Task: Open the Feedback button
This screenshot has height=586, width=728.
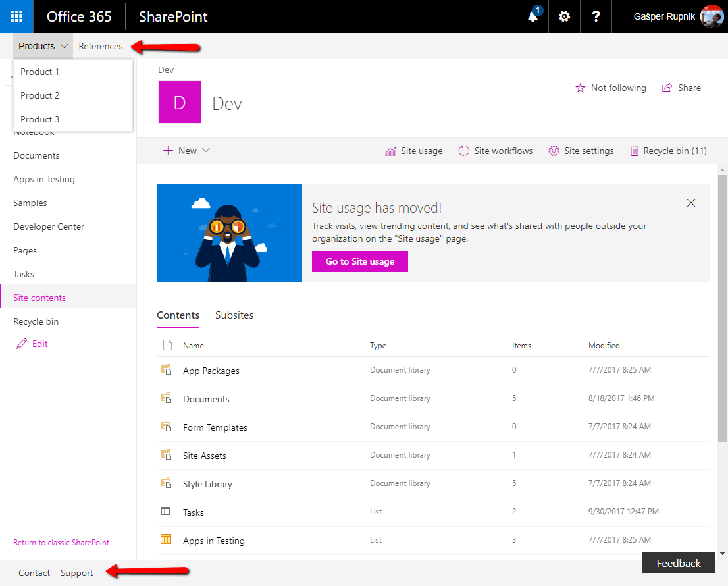Action: [x=678, y=563]
